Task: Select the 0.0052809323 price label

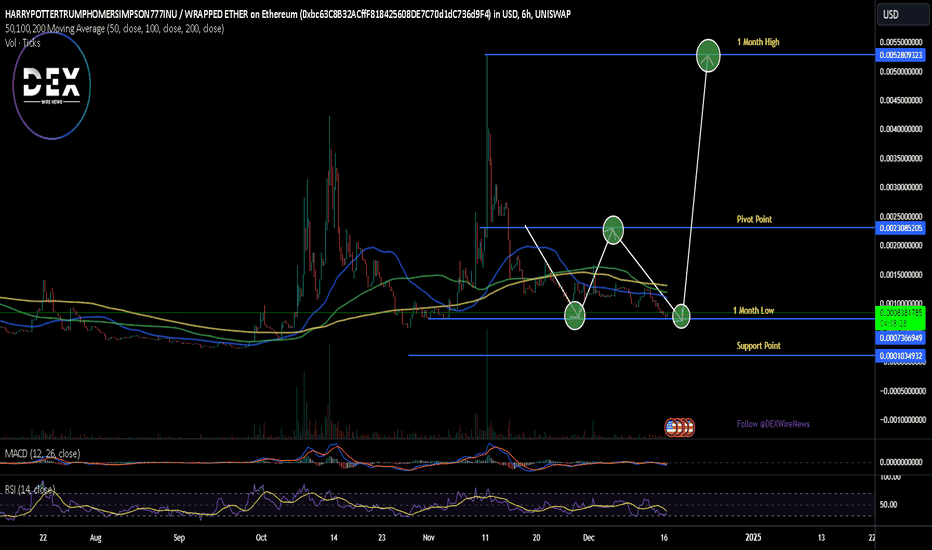Action: point(901,55)
